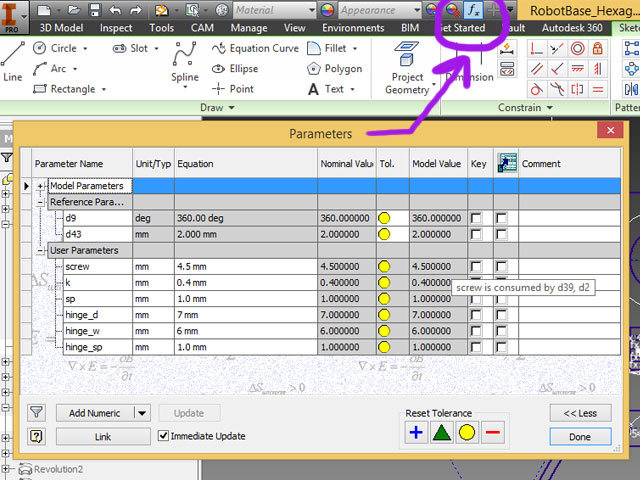The height and width of the screenshot is (480, 640).
Task: Check the Key box for the screw parameter
Action: pyautogui.click(x=476, y=267)
